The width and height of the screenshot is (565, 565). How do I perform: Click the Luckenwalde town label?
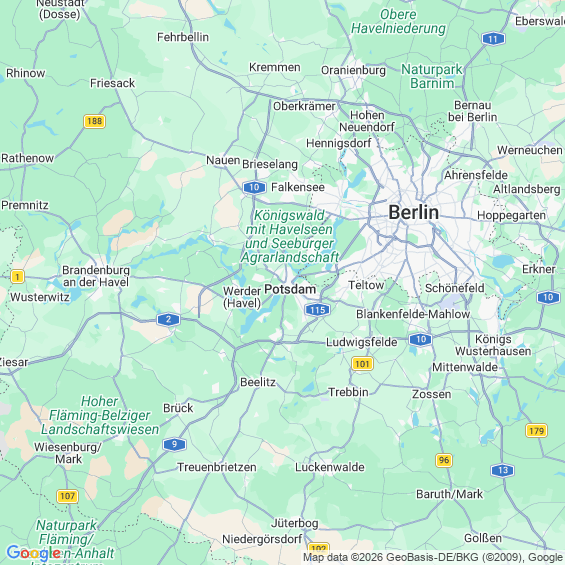[330, 467]
